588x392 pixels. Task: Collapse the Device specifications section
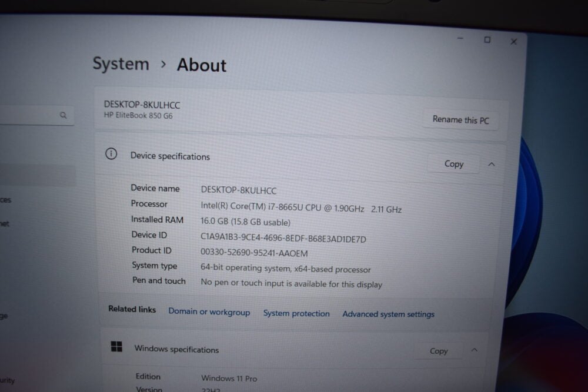click(x=492, y=164)
